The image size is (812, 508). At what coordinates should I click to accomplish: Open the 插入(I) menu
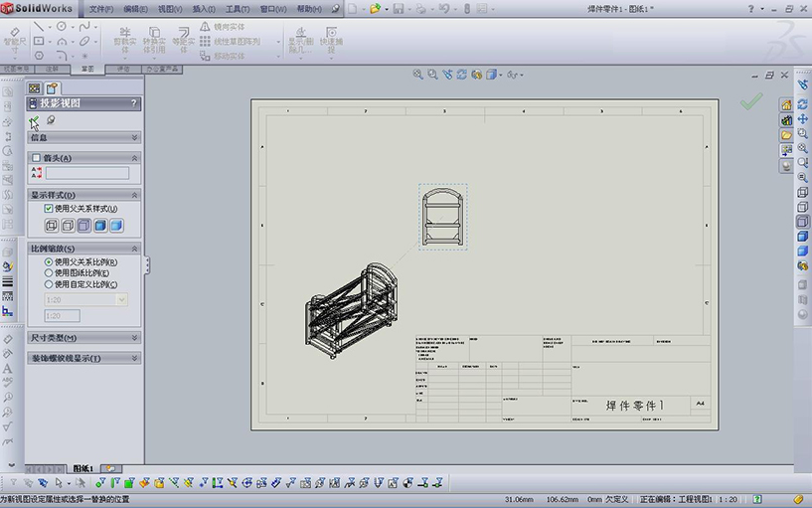coord(204,9)
